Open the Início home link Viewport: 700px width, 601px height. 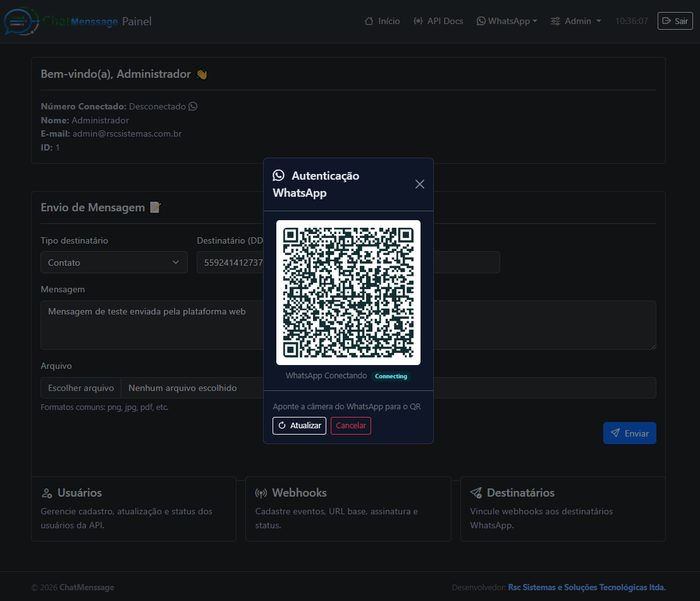tap(382, 21)
